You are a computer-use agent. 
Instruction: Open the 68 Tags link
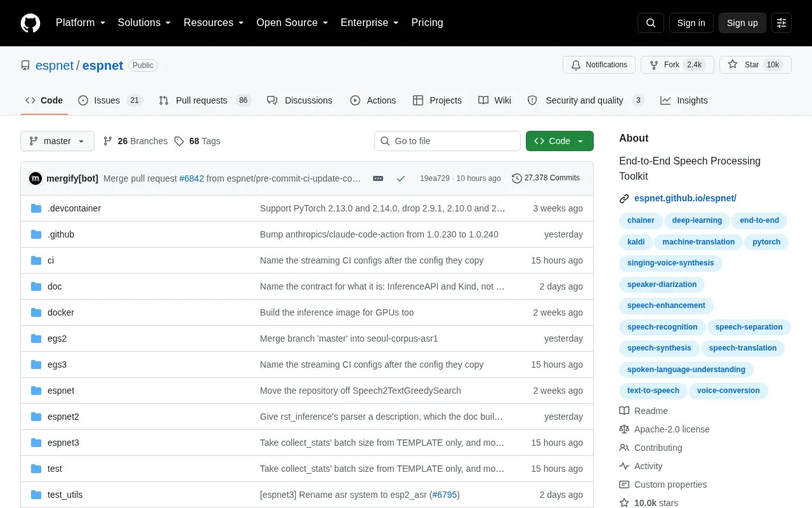point(197,141)
